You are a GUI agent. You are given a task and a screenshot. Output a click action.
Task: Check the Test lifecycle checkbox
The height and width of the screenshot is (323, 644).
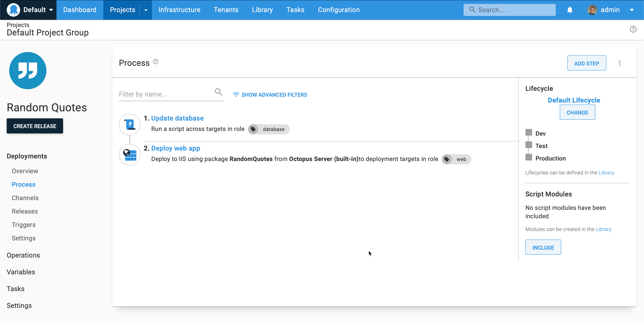coord(528,145)
